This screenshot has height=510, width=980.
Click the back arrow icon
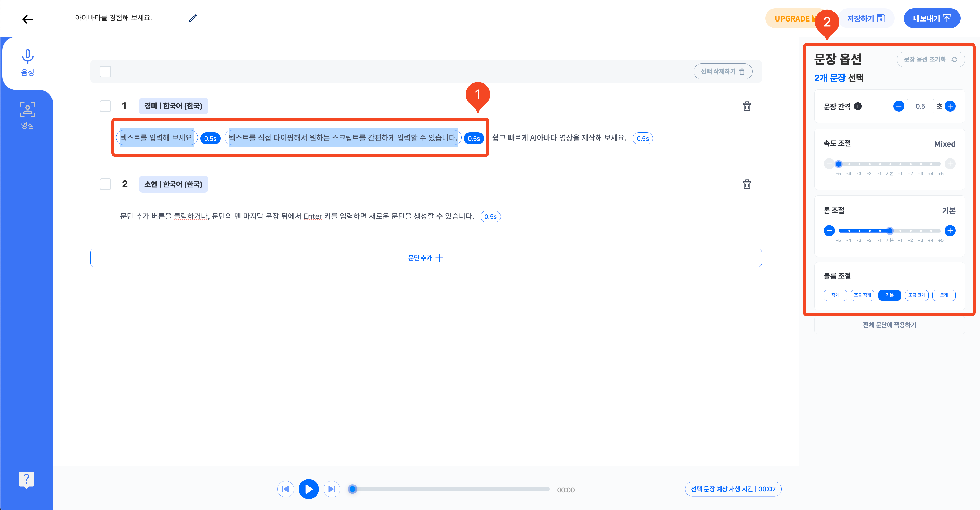click(28, 19)
